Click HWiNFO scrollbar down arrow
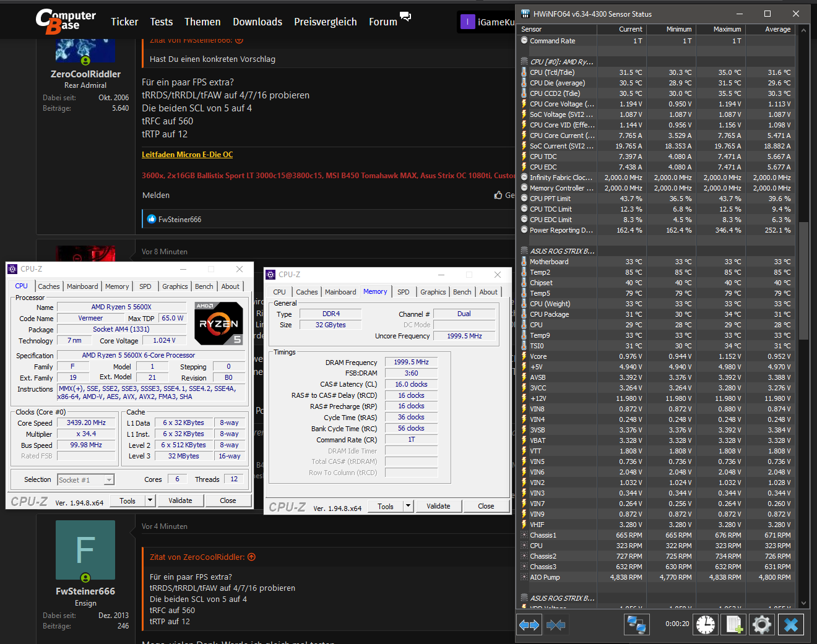This screenshot has width=817, height=644. pyautogui.click(x=804, y=603)
